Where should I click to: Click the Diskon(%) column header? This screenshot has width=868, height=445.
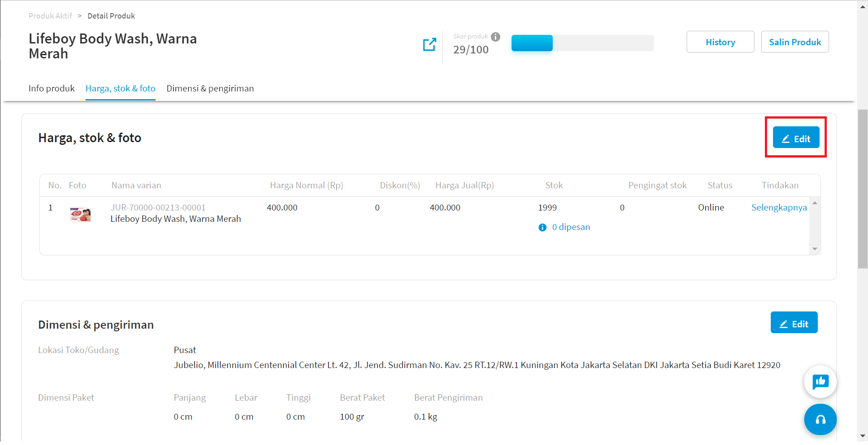400,185
